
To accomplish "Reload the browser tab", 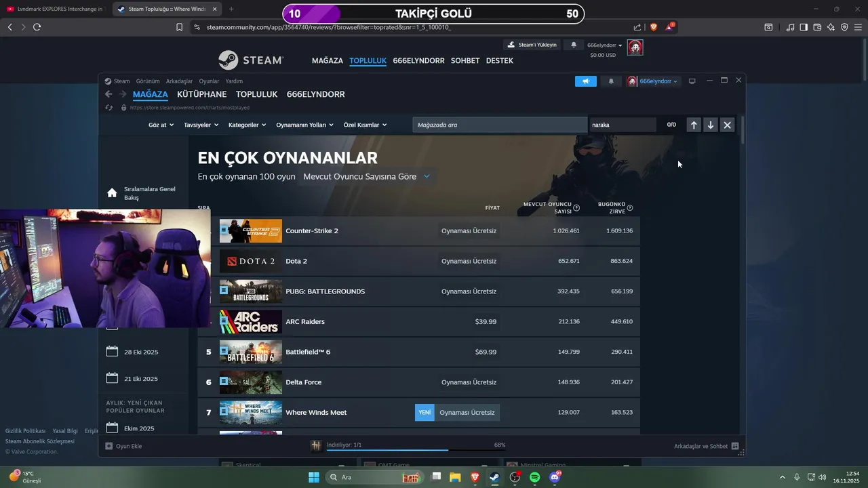I will 37,27.
